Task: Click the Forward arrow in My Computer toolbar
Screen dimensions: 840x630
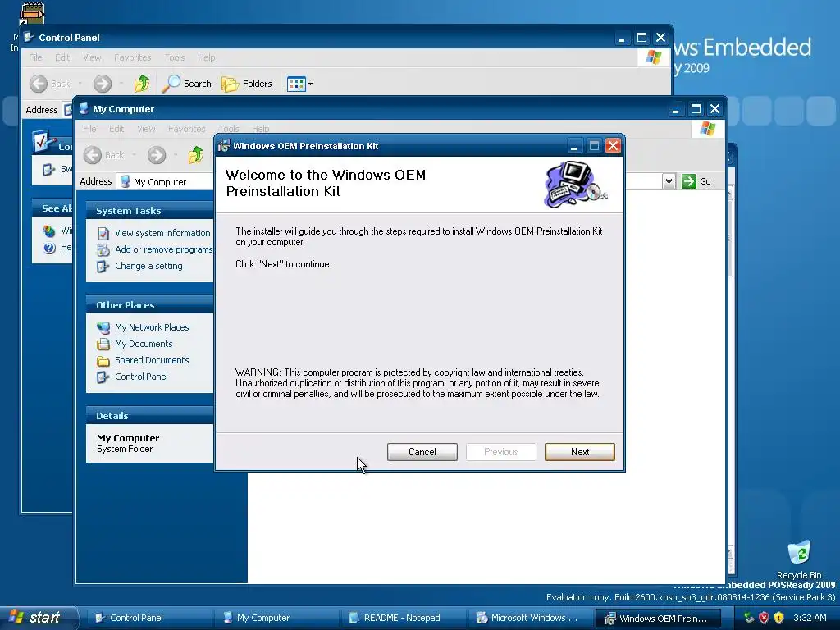Action: [x=157, y=155]
